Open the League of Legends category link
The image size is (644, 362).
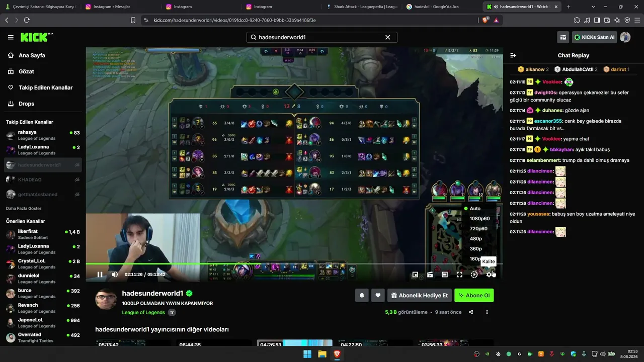pos(143,312)
